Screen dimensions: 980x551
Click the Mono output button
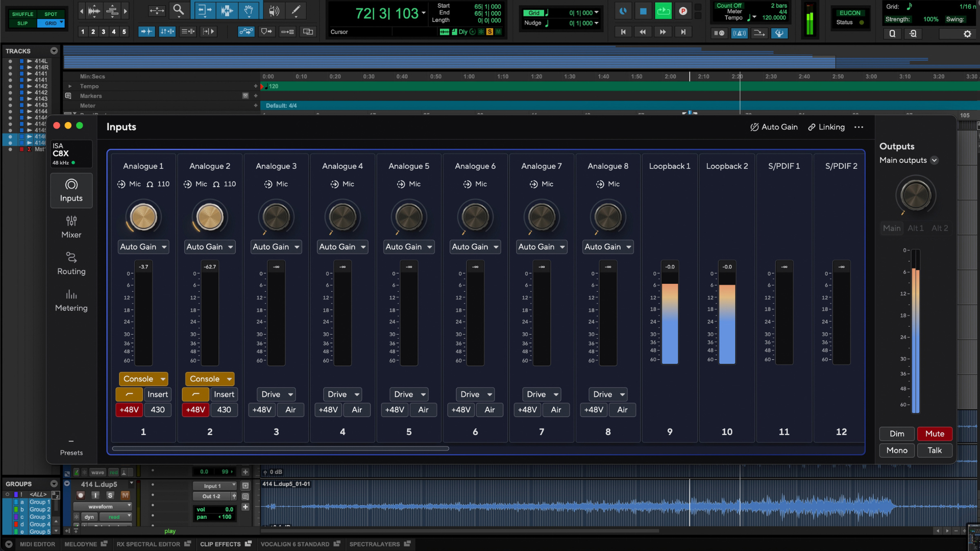897,450
